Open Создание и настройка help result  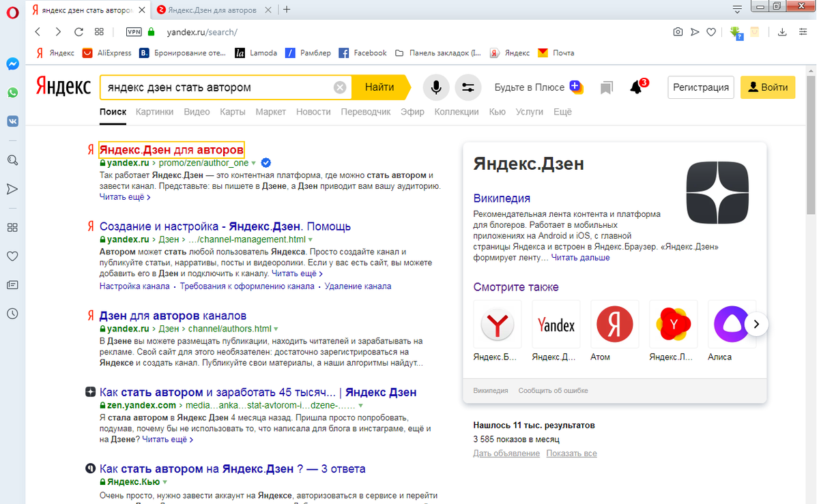tap(225, 226)
